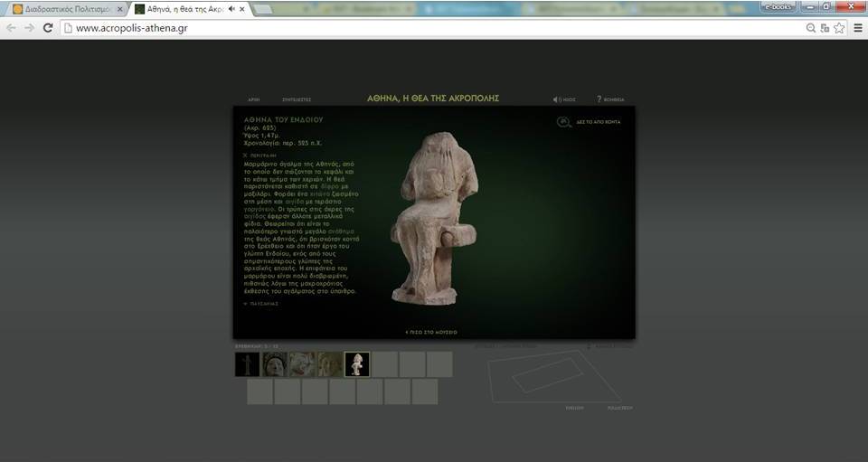
Task: Select the selected seated statue thumbnail
Action: click(357, 364)
